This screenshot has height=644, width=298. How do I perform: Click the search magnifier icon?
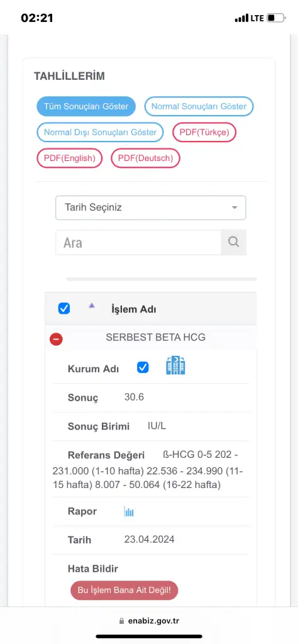233,242
